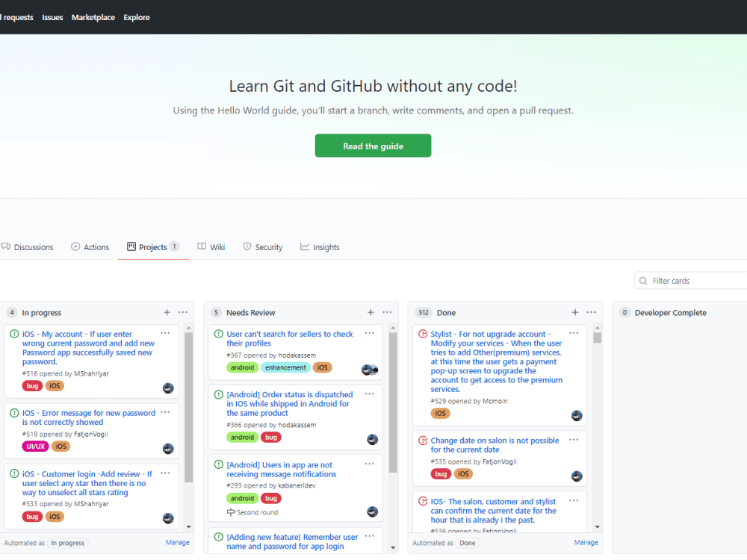
Task: Open the Insights tab
Action: [320, 247]
